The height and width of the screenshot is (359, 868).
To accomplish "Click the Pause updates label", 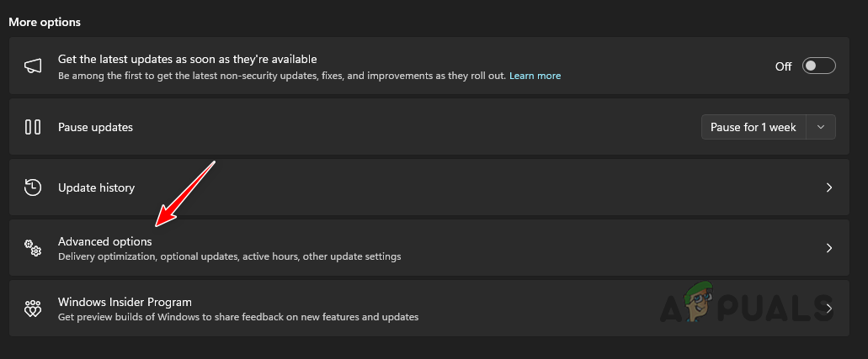I will click(95, 127).
